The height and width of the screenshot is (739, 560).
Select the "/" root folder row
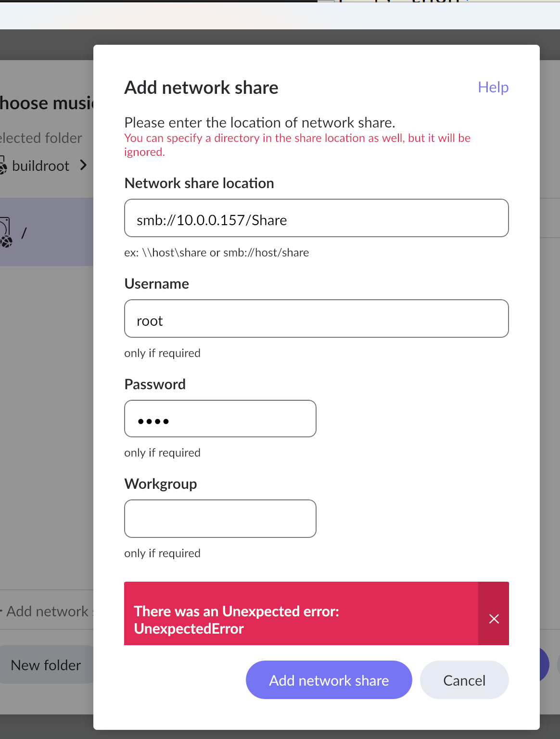[x=48, y=232]
